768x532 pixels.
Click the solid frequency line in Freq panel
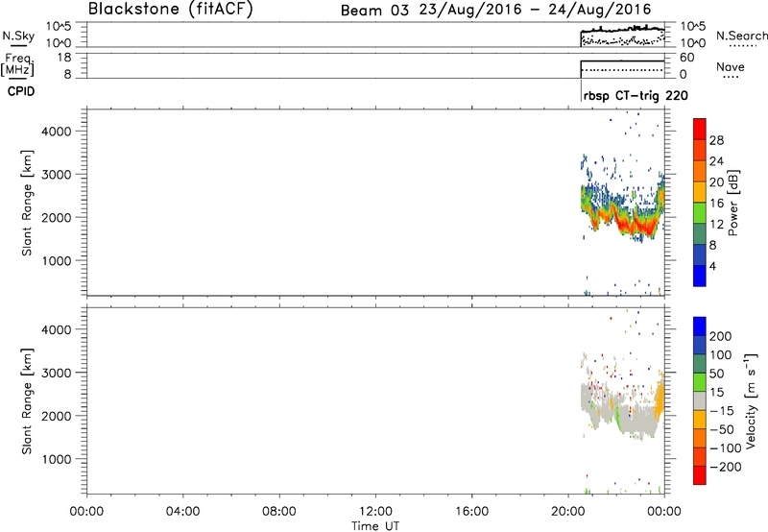coord(622,60)
